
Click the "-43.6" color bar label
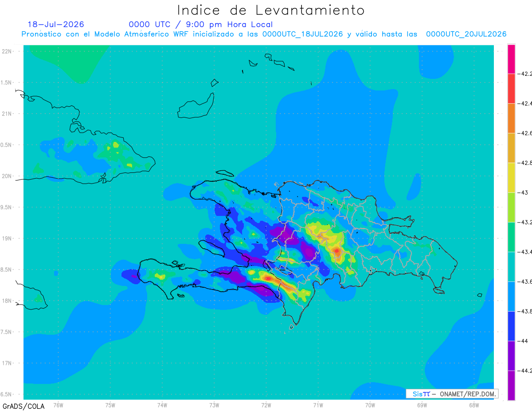524,282
